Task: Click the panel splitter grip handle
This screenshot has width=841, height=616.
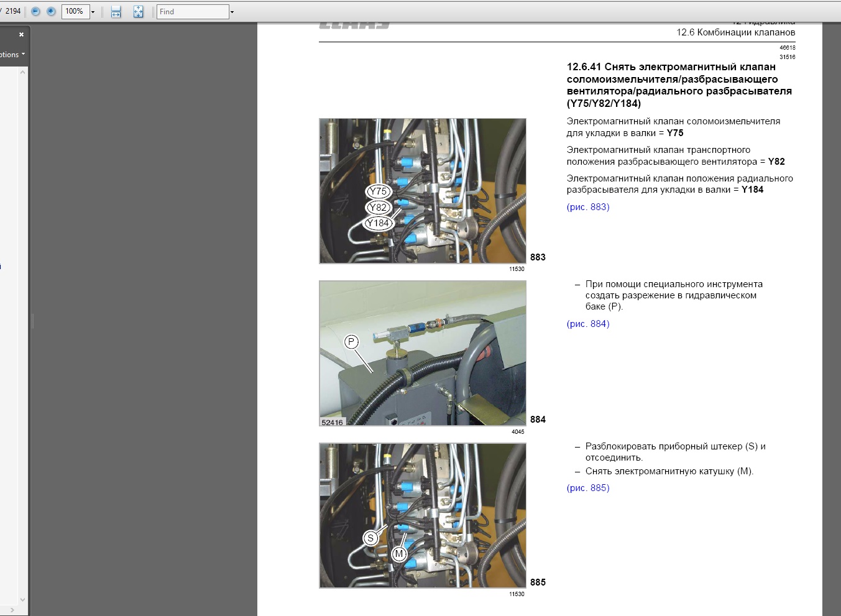Action: [x=32, y=321]
